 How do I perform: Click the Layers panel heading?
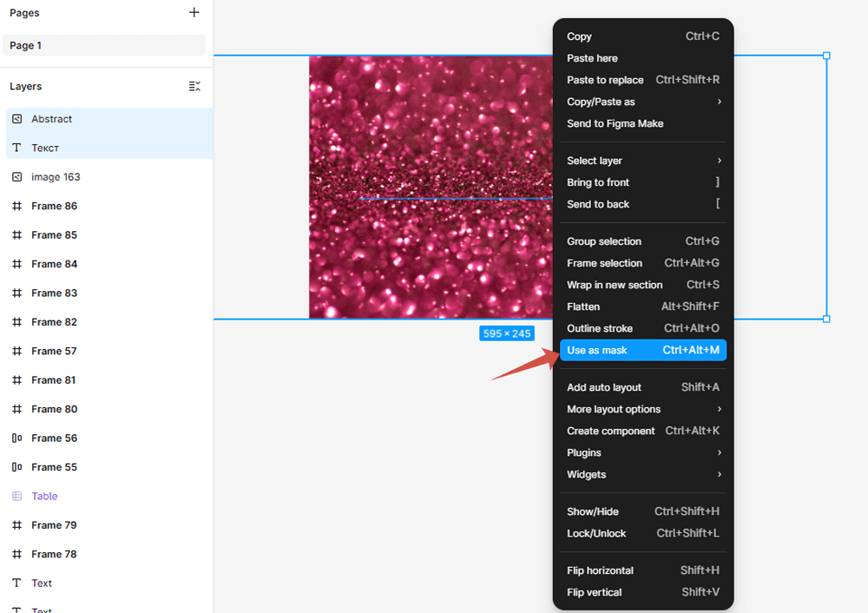click(25, 86)
